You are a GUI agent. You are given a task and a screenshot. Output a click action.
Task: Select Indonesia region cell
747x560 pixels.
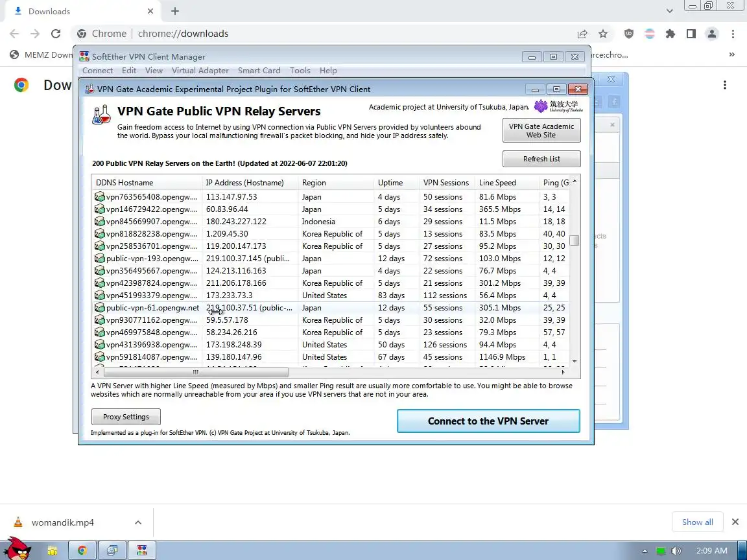(318, 222)
